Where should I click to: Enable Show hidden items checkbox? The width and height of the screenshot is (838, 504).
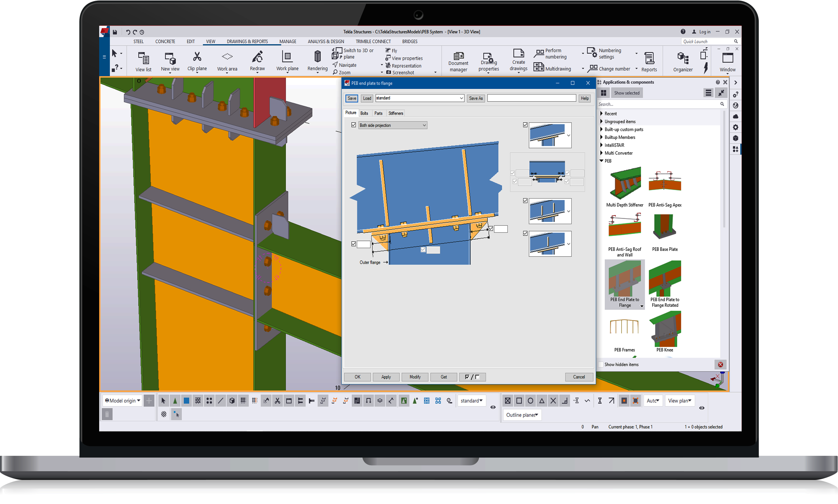tap(601, 364)
